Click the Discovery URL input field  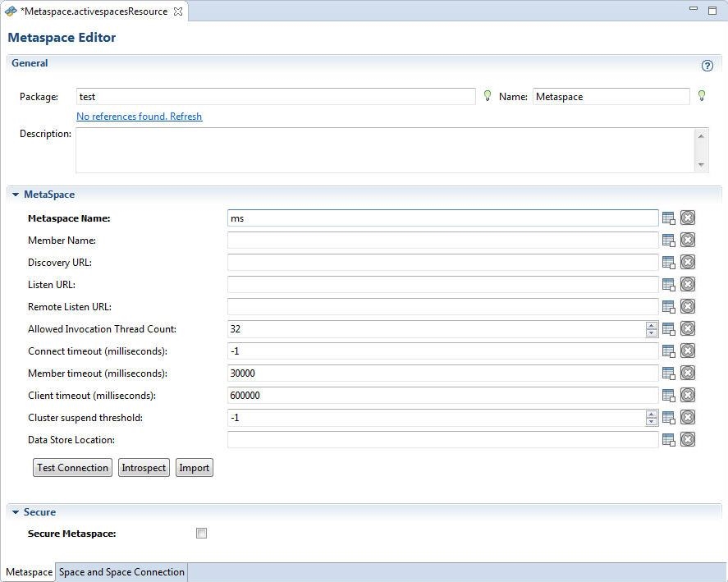443,263
